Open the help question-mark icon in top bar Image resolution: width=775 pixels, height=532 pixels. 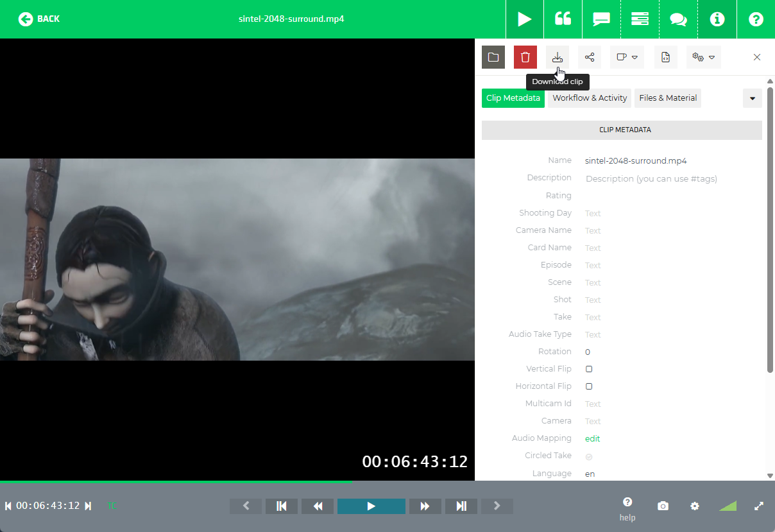(x=756, y=19)
